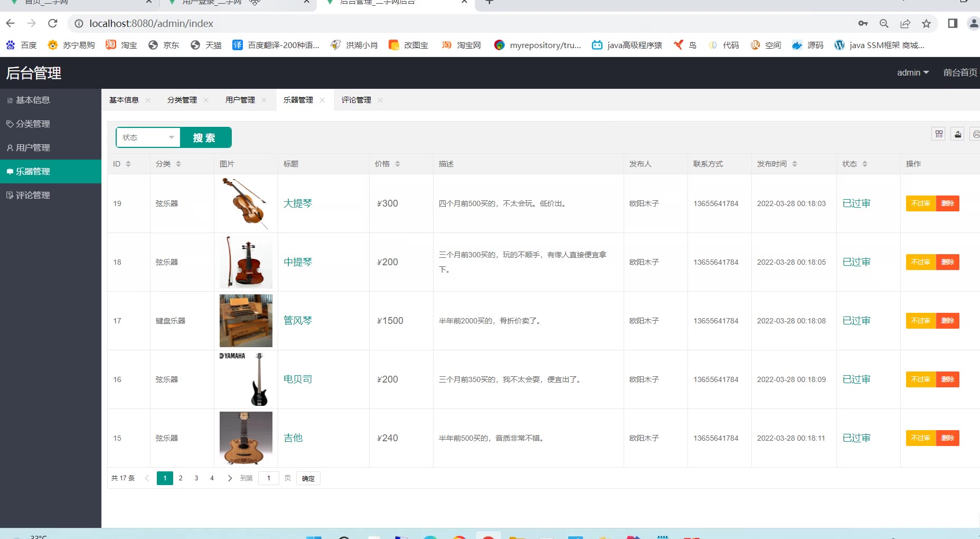Click the green 搜索 button
This screenshot has height=539, width=980.
click(x=205, y=137)
